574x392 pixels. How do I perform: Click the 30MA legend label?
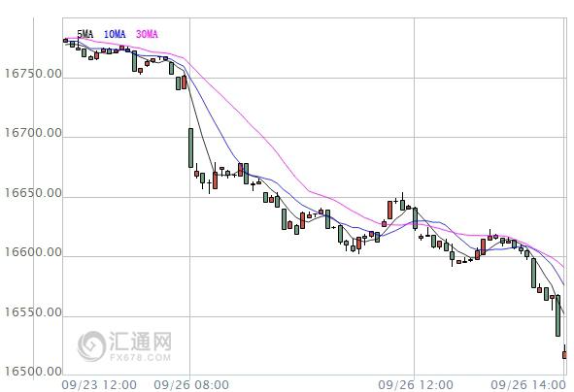pos(147,34)
